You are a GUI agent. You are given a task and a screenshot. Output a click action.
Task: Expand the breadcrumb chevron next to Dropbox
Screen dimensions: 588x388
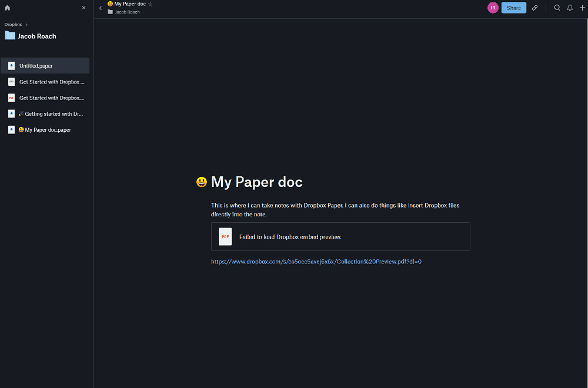26,24
